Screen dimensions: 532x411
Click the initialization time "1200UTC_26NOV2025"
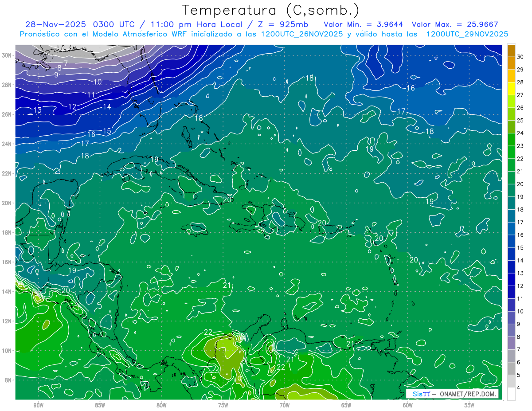point(303,34)
